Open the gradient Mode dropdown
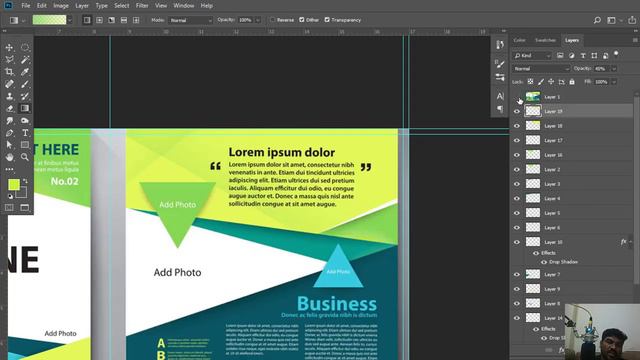Screen dimensions: 640x360 pos(190,20)
